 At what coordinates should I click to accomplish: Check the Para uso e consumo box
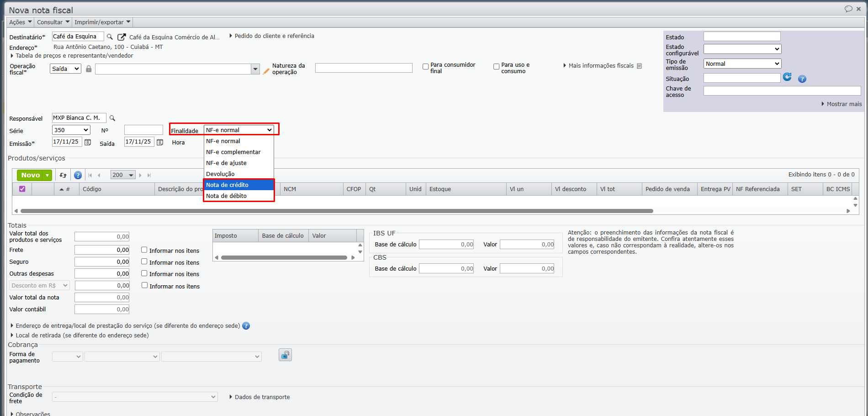(496, 67)
